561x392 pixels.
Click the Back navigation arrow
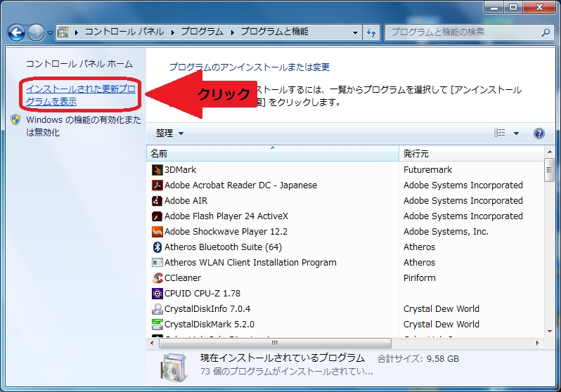point(16,33)
